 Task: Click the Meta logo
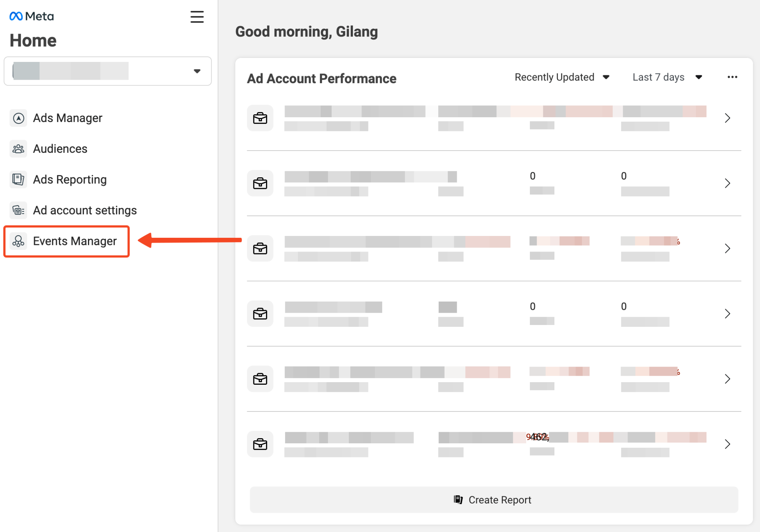(x=32, y=16)
